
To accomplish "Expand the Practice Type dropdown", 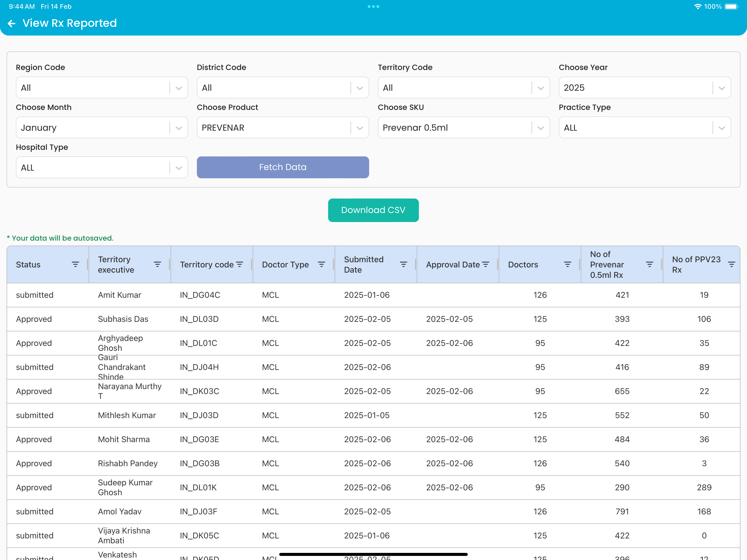I will (x=645, y=128).
